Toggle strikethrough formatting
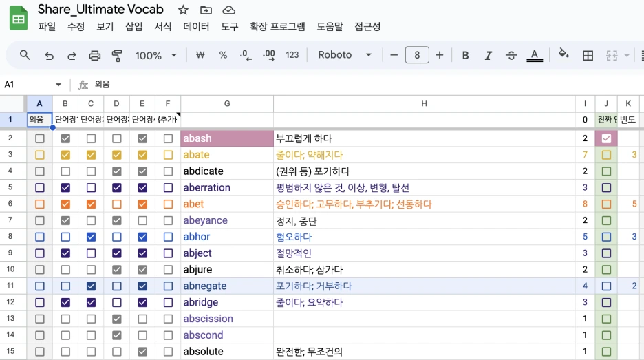Image resolution: width=644 pixels, height=360 pixels. (511, 55)
